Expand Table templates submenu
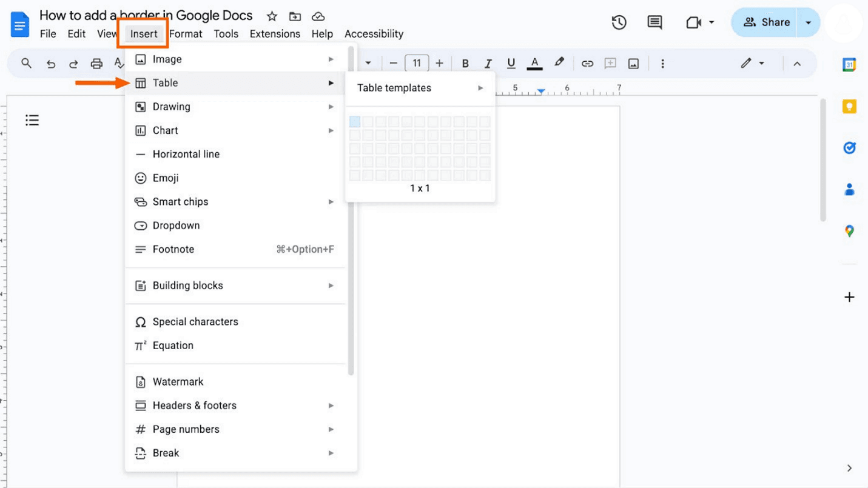Screen dimensions: 868x488 420,88
